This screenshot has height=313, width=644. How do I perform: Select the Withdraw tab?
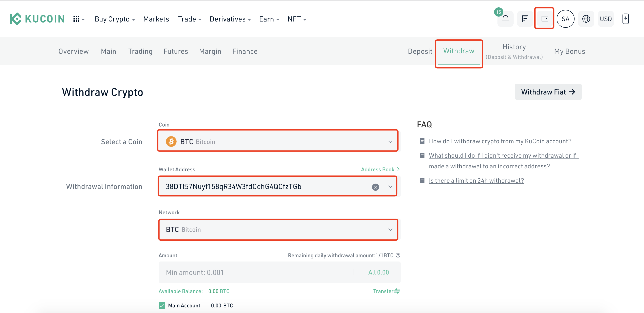click(x=459, y=51)
